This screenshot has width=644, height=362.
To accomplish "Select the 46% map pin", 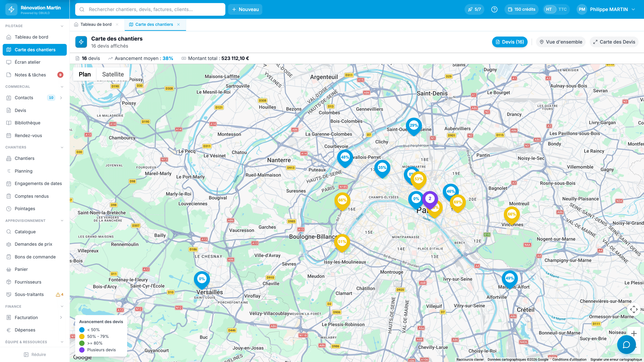I will pyautogui.click(x=450, y=192).
